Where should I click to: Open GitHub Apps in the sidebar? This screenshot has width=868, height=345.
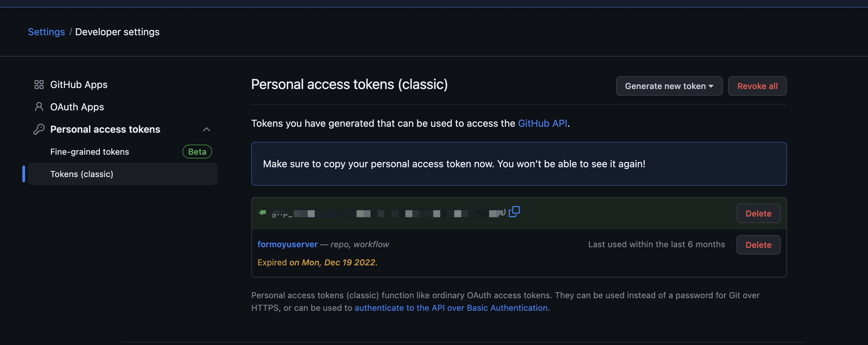point(79,85)
